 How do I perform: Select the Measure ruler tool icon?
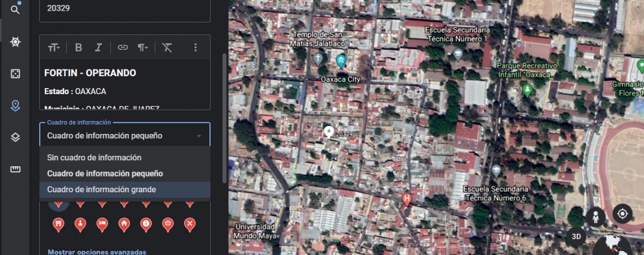click(15, 169)
